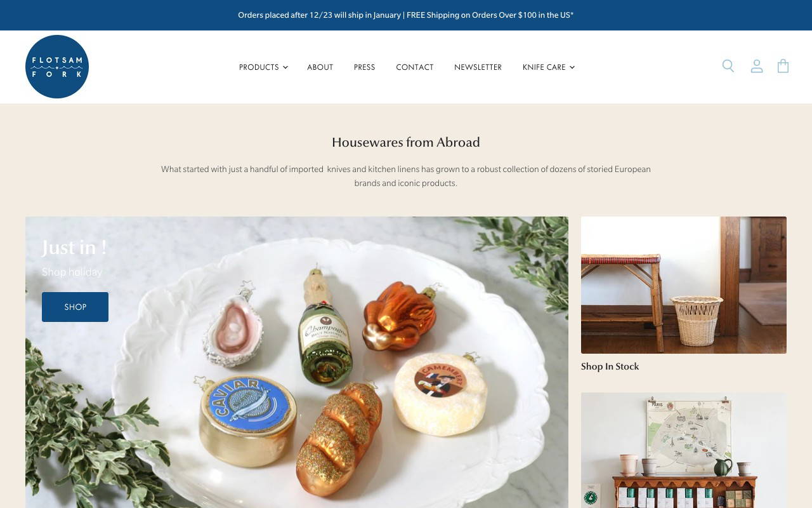Screen dimensions: 812x508
Task: Click the Products menu label
Action: (259, 67)
